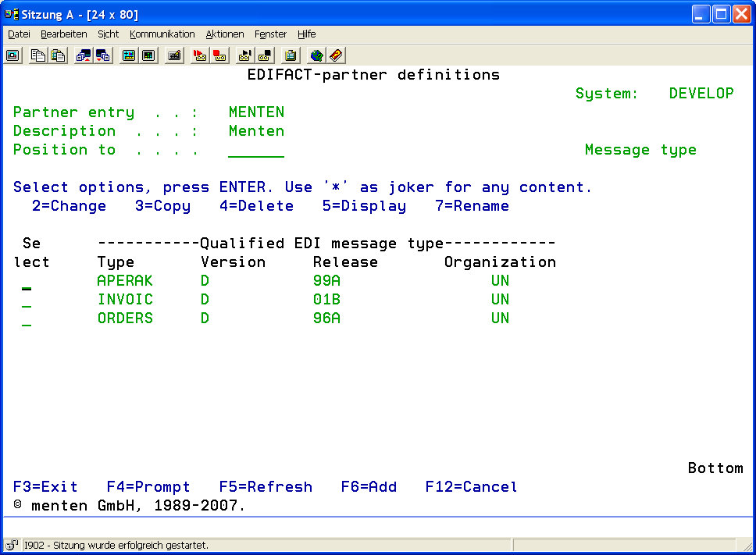
Task: Click the Play Macro toolbar icon
Action: [245, 55]
